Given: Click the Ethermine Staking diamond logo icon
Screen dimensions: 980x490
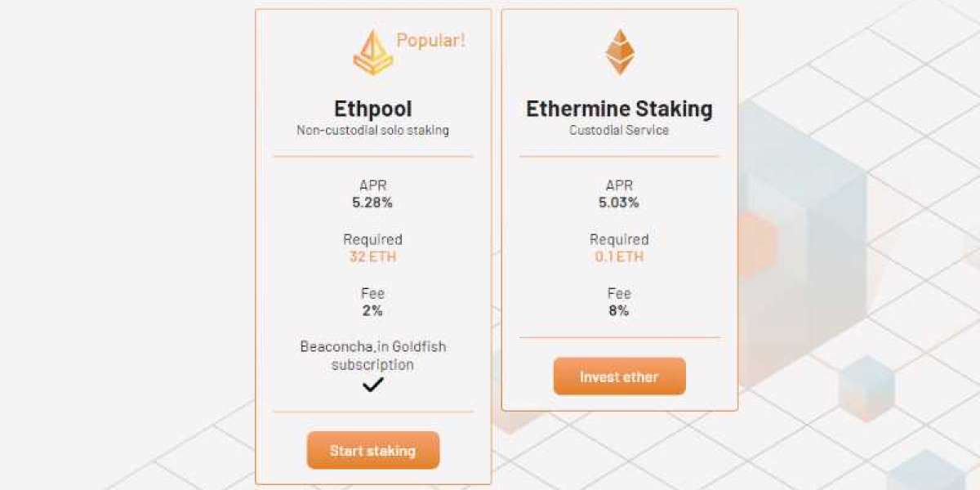Looking at the screenshot, I should click(x=620, y=52).
